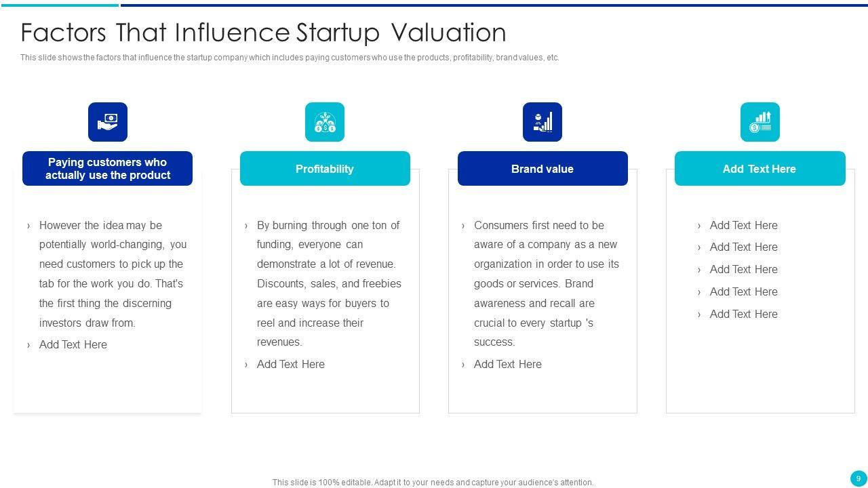Click the hand holding cash icon

tap(108, 122)
